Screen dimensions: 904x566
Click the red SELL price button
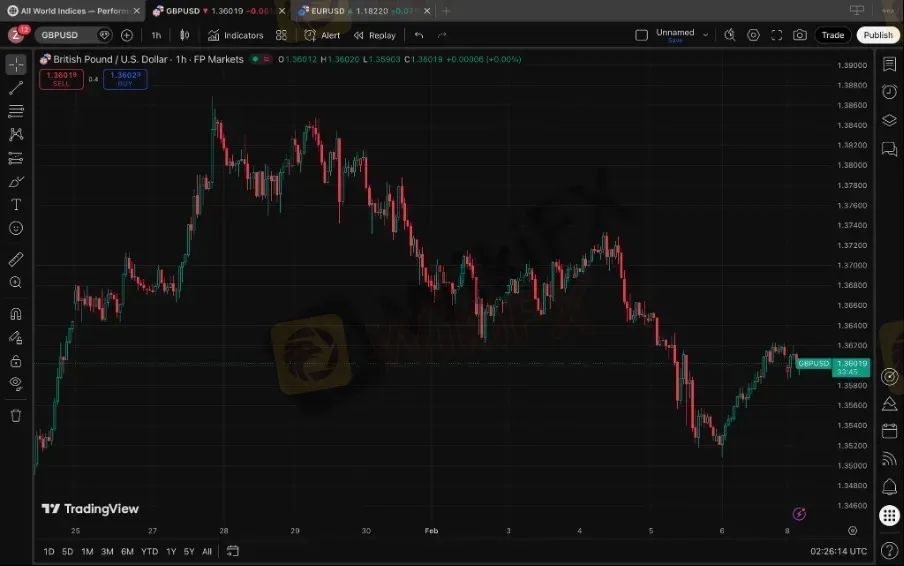pos(61,79)
